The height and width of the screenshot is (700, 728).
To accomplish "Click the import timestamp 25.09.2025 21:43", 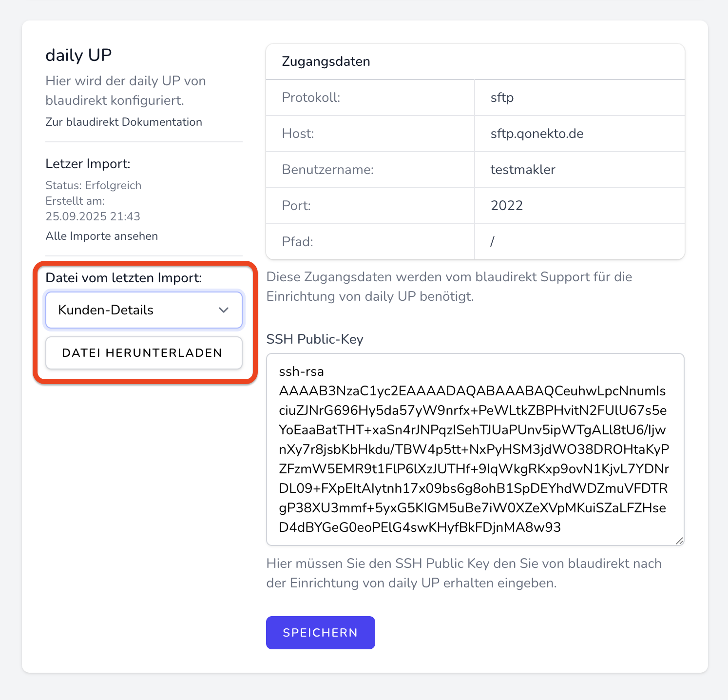I will point(93,216).
